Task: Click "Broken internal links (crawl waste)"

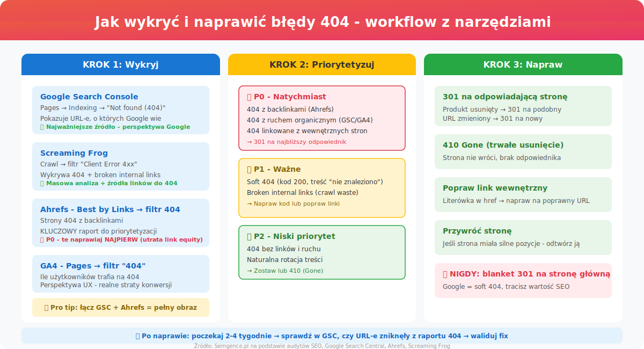Action: coord(303,193)
